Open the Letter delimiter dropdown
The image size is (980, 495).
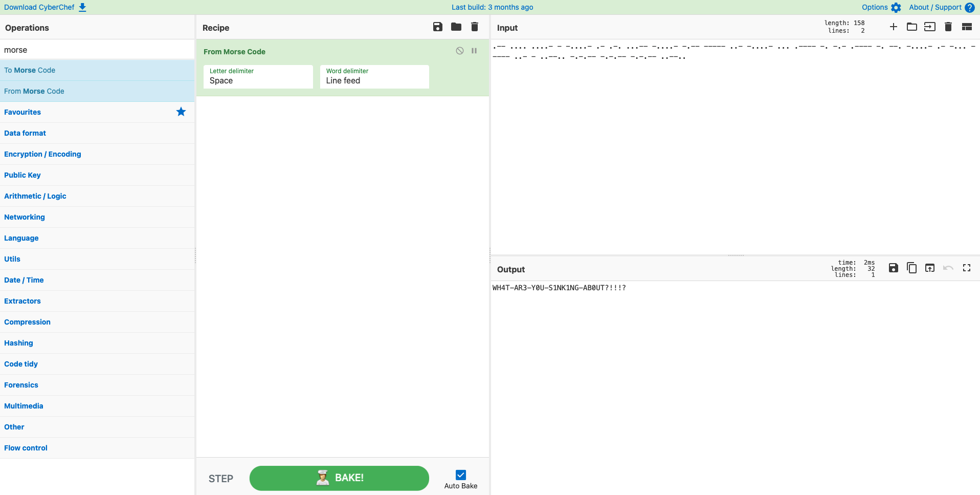click(x=258, y=77)
